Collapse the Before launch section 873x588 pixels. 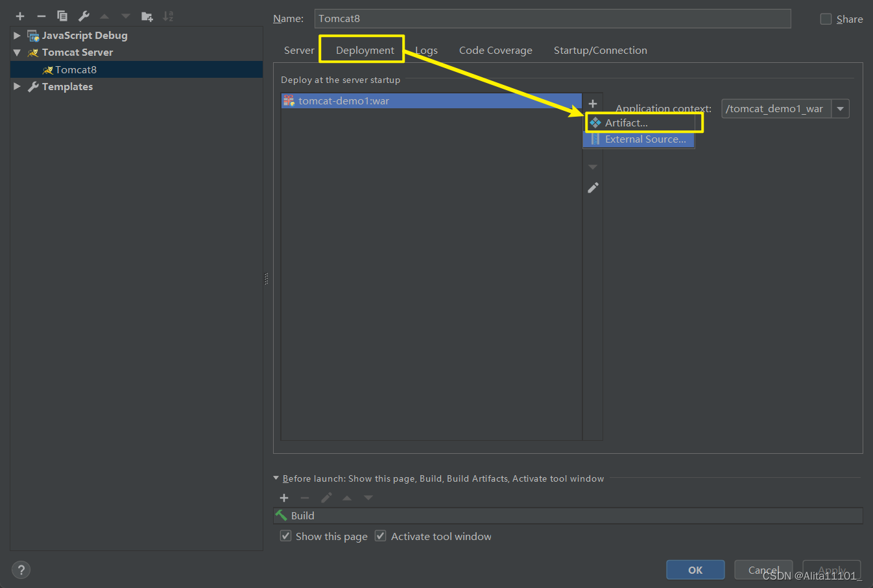(x=276, y=478)
